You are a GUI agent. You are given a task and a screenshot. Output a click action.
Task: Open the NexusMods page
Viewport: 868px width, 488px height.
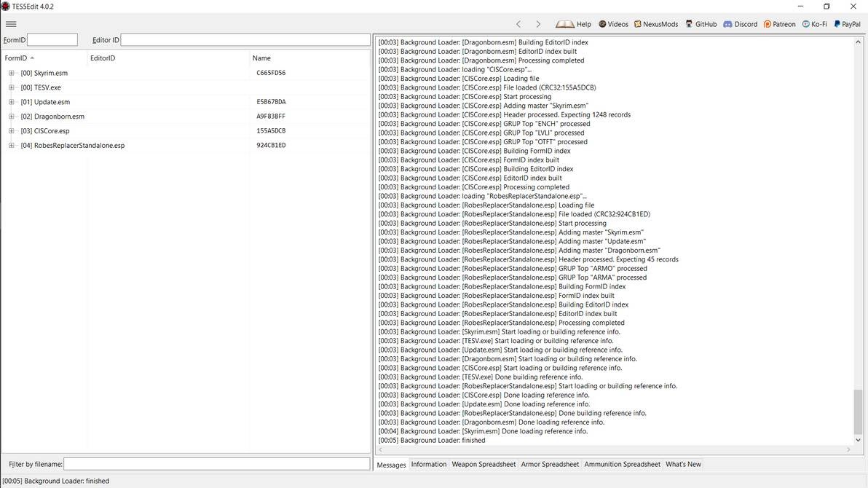point(657,23)
